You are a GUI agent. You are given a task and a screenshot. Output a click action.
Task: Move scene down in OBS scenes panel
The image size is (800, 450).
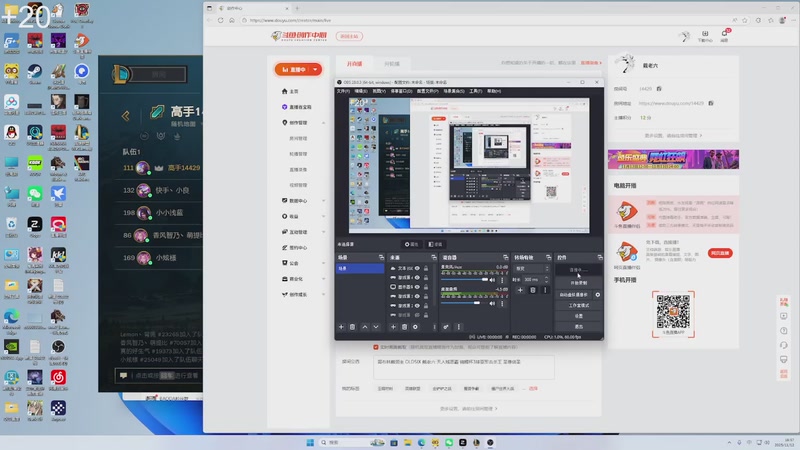(x=376, y=327)
